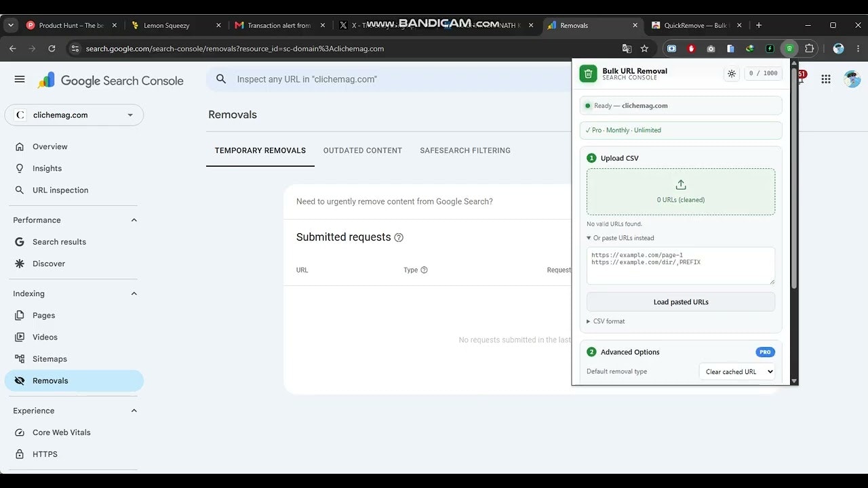868x488 pixels.
Task: Click the green lightning bolt extension icon
Action: coord(770,49)
